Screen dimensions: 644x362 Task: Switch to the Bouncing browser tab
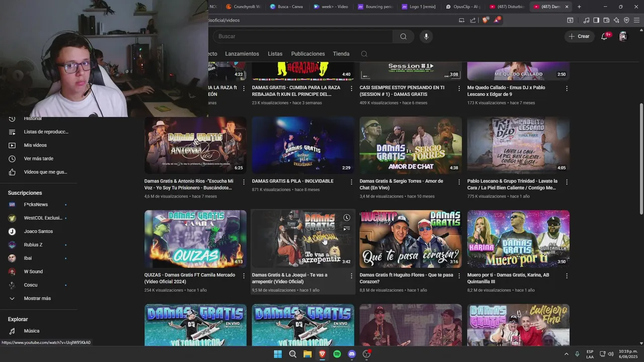375,7
